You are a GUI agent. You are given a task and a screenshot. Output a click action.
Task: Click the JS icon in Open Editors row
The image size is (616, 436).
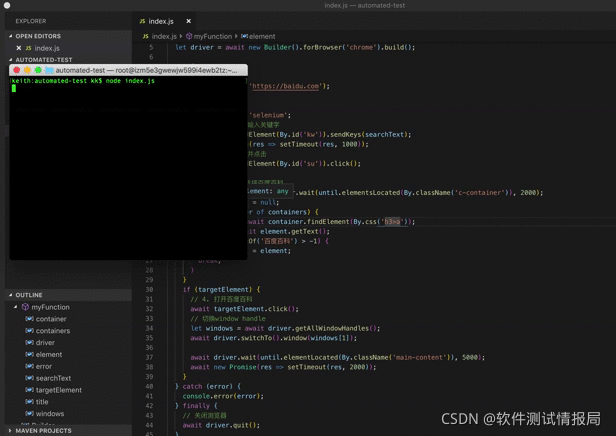[x=29, y=48]
